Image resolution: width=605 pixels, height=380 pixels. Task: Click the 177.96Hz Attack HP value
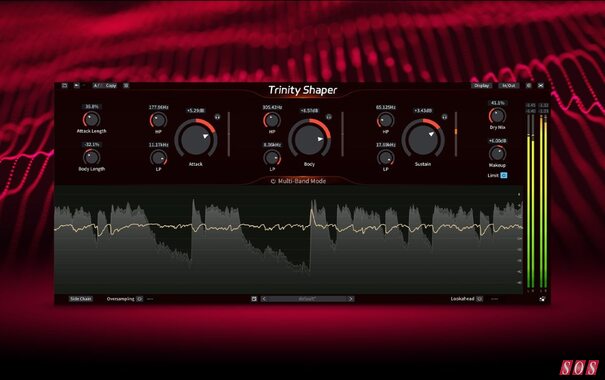point(158,107)
